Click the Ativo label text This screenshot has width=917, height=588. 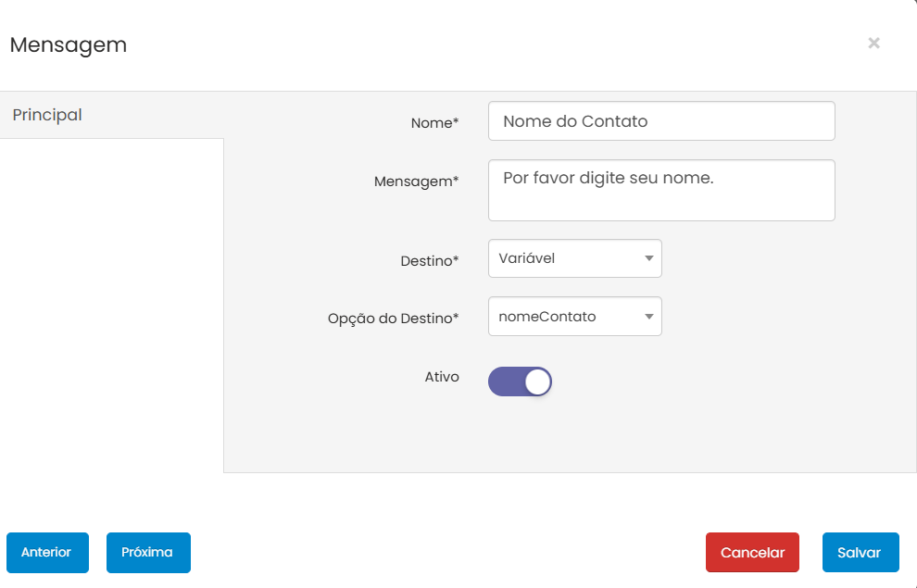(441, 377)
